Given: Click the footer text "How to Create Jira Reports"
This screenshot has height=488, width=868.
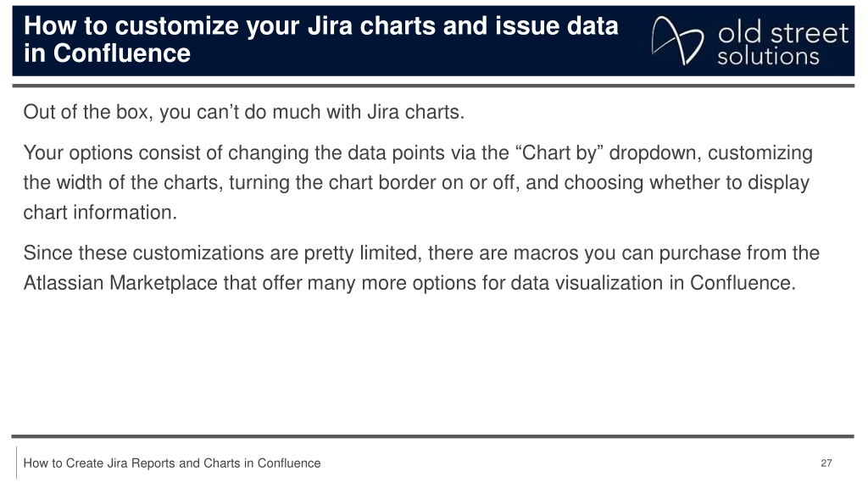Looking at the screenshot, I should [x=99, y=463].
